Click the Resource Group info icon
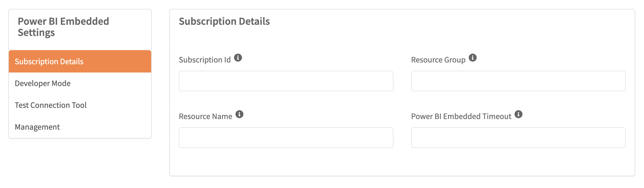644x188 pixels. tap(473, 58)
